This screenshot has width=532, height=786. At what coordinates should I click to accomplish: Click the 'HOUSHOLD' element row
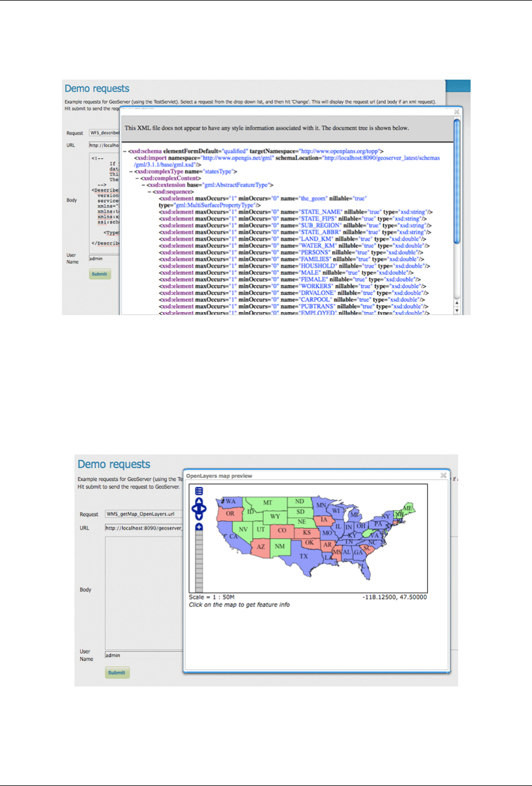[294, 266]
